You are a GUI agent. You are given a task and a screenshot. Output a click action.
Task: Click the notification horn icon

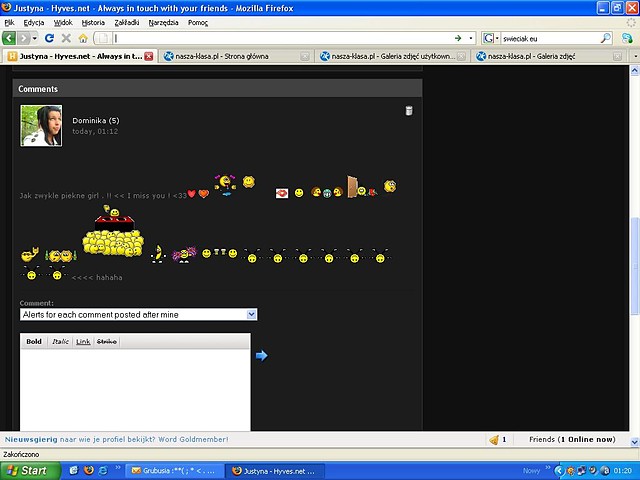pos(494,440)
